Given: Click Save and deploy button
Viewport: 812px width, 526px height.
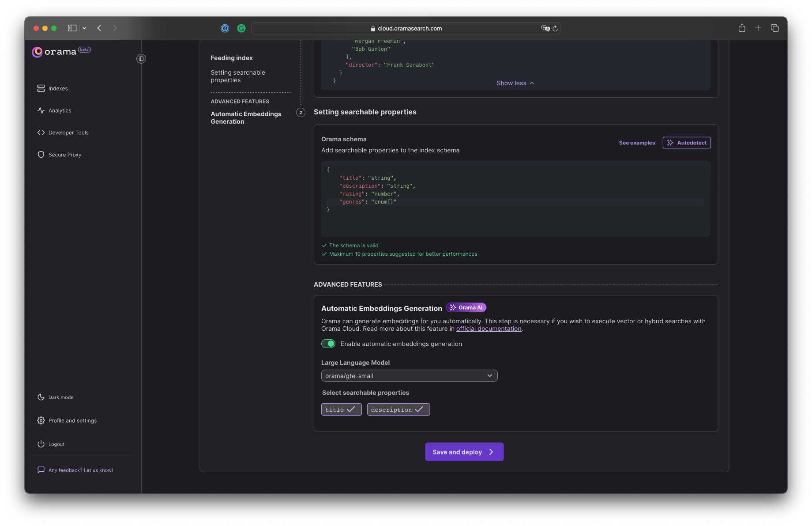Looking at the screenshot, I should [464, 452].
